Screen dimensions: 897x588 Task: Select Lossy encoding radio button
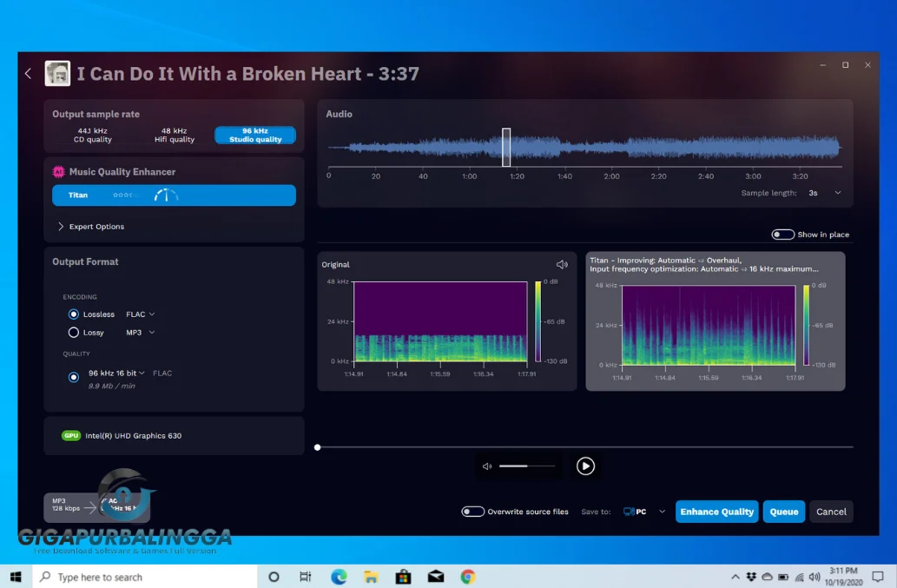pos(73,333)
